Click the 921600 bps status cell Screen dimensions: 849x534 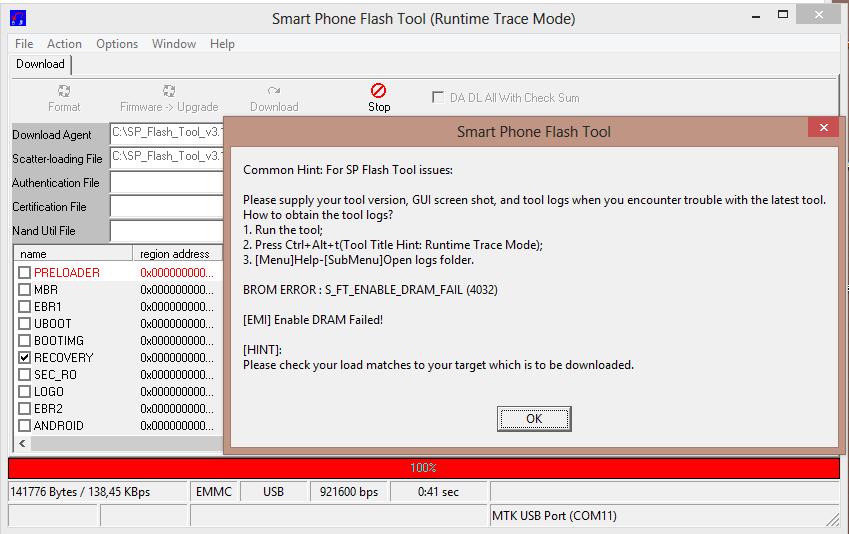click(x=349, y=492)
